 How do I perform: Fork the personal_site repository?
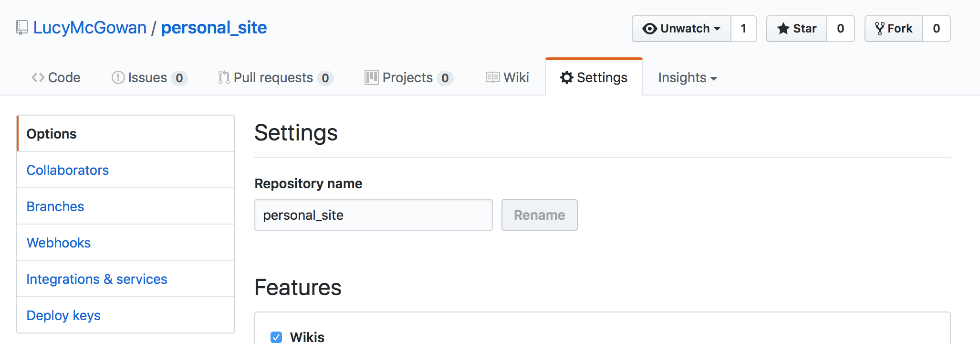point(894,29)
